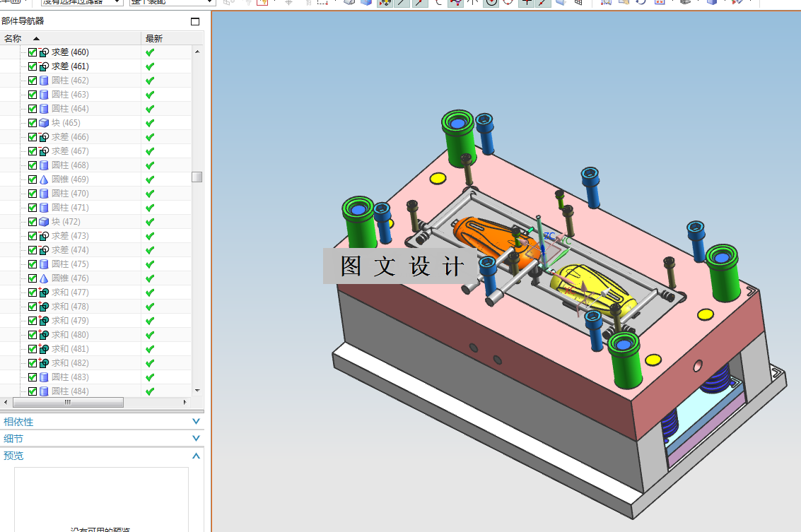The height and width of the screenshot is (532, 801).
Task: Click the cone icon of 圆锥 (469)
Action: click(x=44, y=179)
